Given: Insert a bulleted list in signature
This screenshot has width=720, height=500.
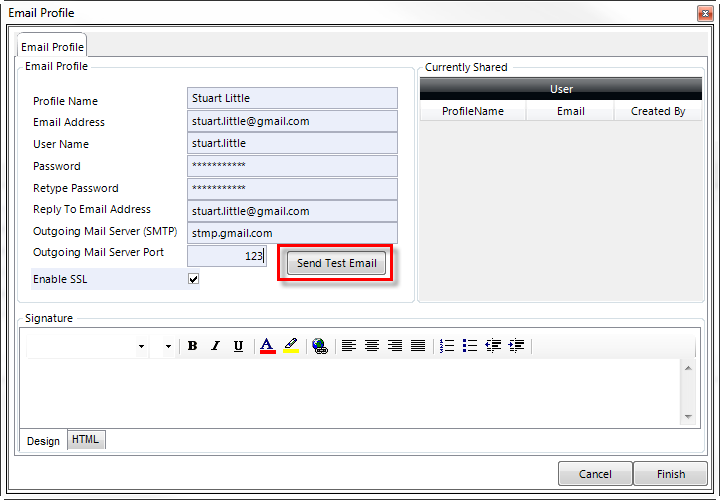Looking at the screenshot, I should click(x=470, y=346).
